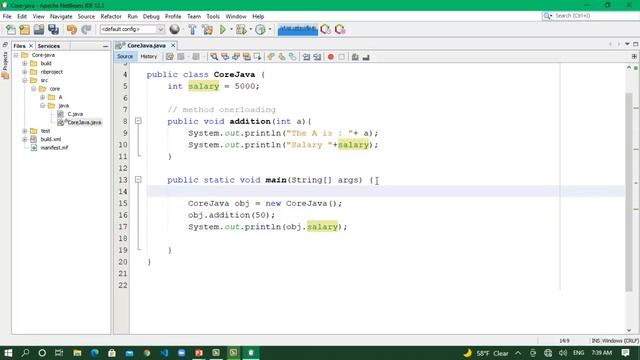640x360 pixels.
Task: Click the globe browser icon in toolbar
Action: click(174, 29)
